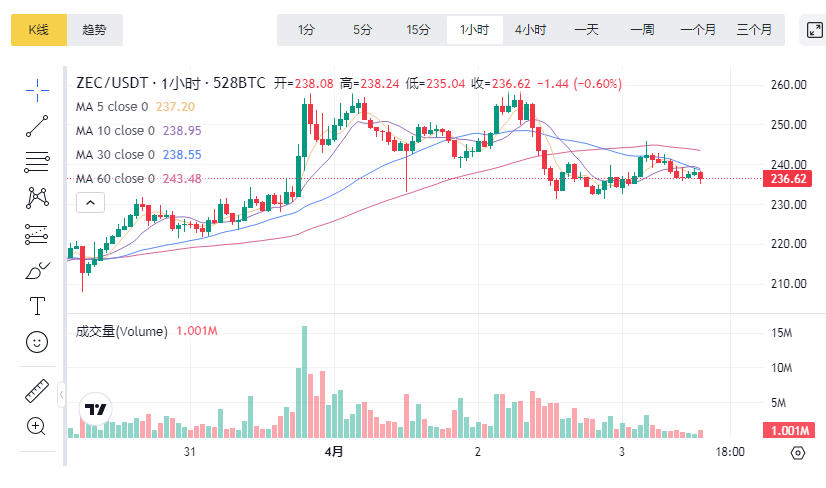Switch to the K线 tab
This screenshot has height=488, width=826.
pos(39,30)
